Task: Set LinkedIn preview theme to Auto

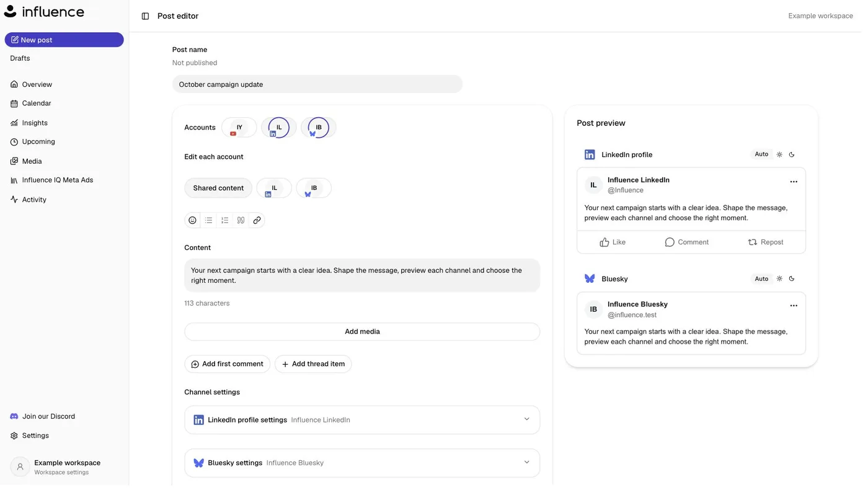Action: point(768,156)
